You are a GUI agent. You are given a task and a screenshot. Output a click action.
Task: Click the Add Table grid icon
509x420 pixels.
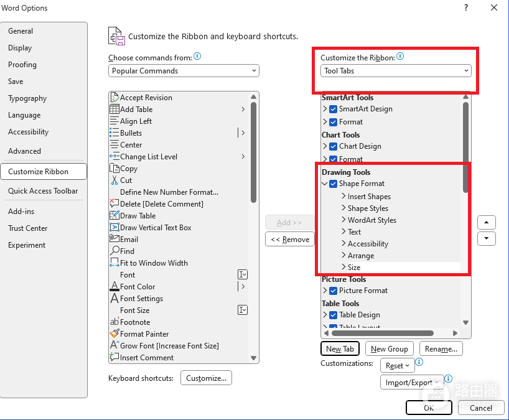coord(114,109)
